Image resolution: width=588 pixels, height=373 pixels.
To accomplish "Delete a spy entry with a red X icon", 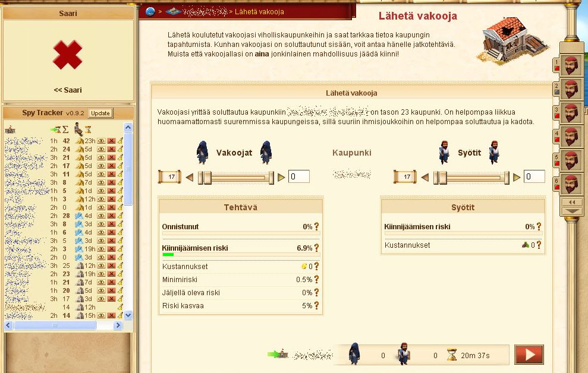I will 112,141.
